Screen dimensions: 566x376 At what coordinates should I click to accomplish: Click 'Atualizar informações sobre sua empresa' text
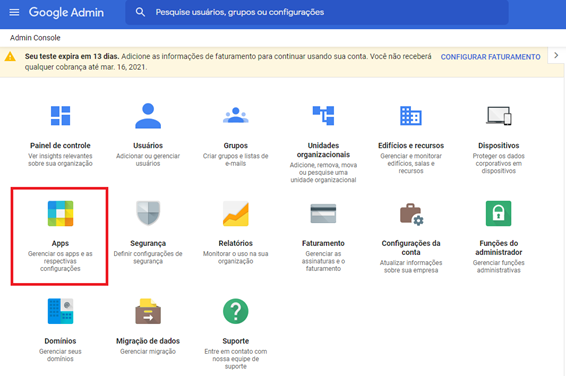click(x=411, y=266)
